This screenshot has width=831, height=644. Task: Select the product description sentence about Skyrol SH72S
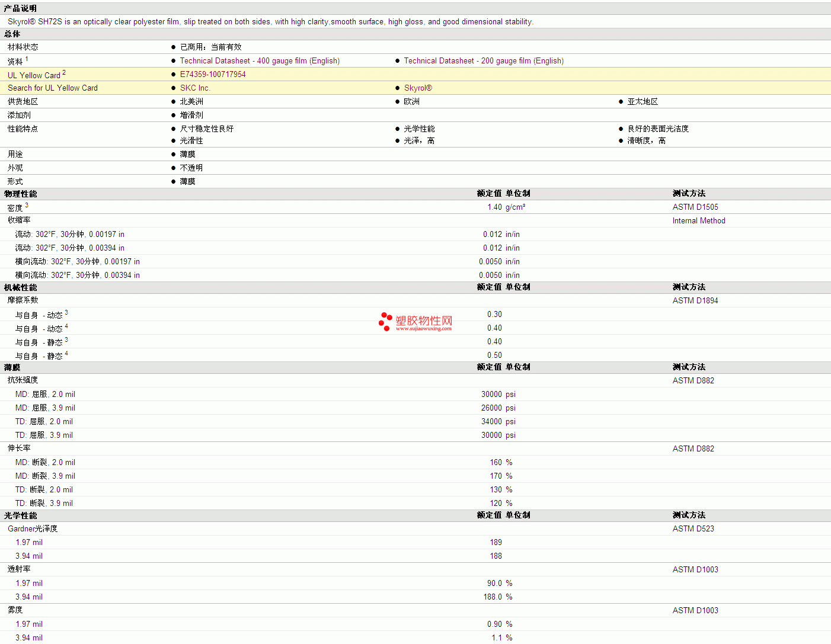[271, 22]
